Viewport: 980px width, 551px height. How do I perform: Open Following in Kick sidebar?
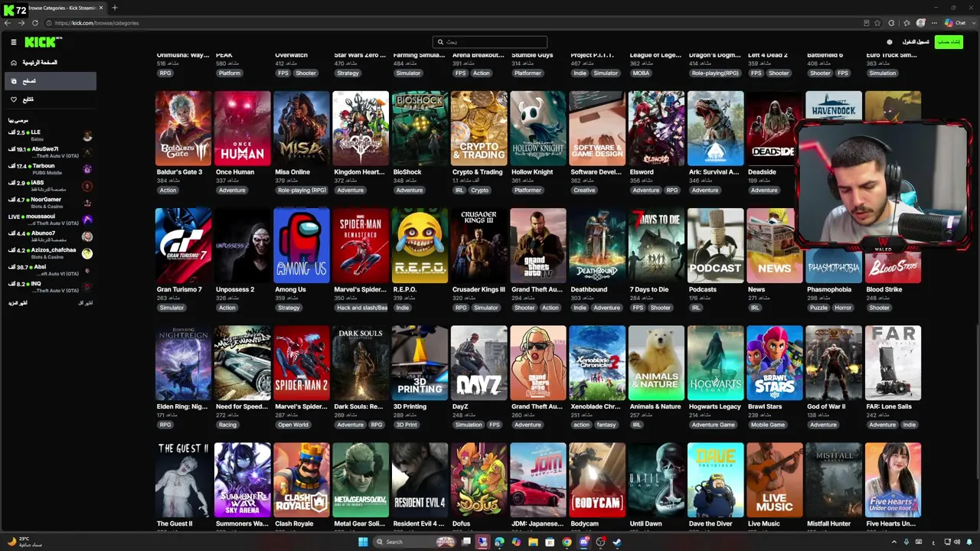[50, 99]
